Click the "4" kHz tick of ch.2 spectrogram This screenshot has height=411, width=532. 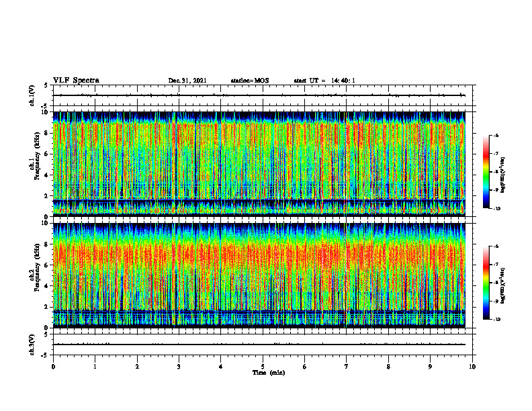pyautogui.click(x=46, y=286)
